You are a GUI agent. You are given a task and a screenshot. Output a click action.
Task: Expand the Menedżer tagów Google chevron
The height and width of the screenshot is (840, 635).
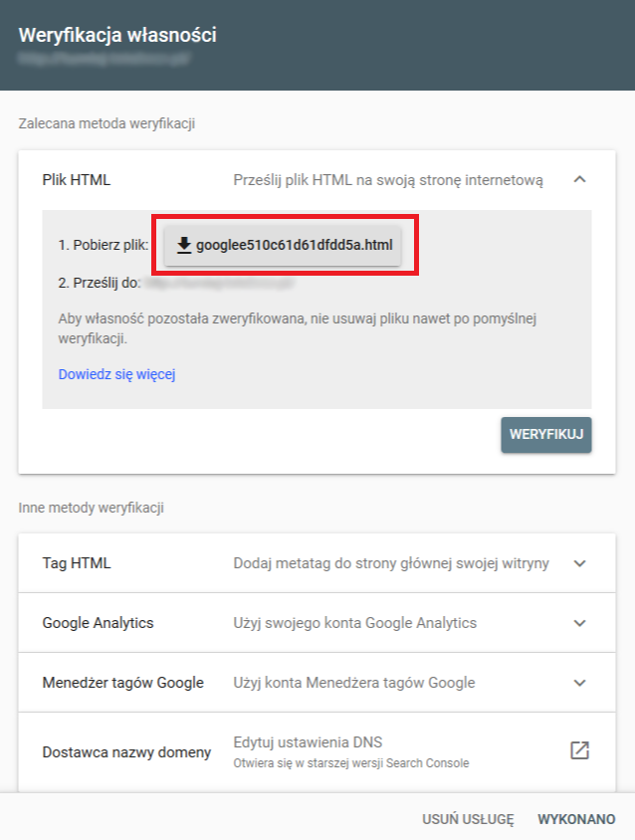[580, 683]
